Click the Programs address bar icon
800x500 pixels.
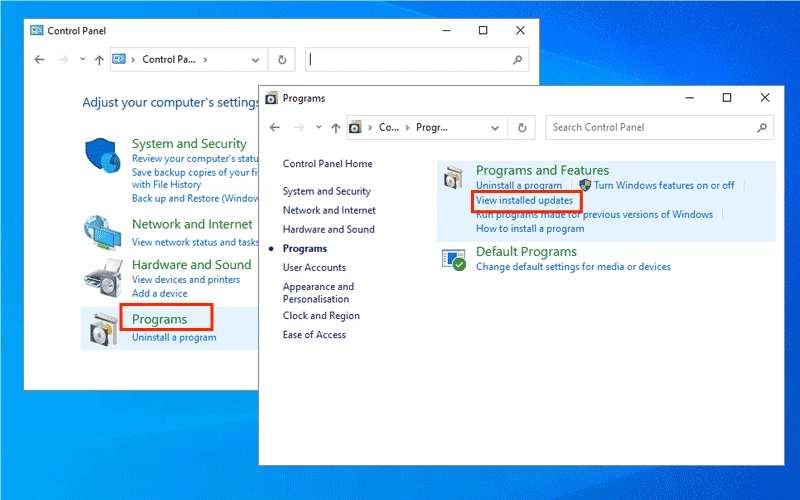click(x=355, y=127)
